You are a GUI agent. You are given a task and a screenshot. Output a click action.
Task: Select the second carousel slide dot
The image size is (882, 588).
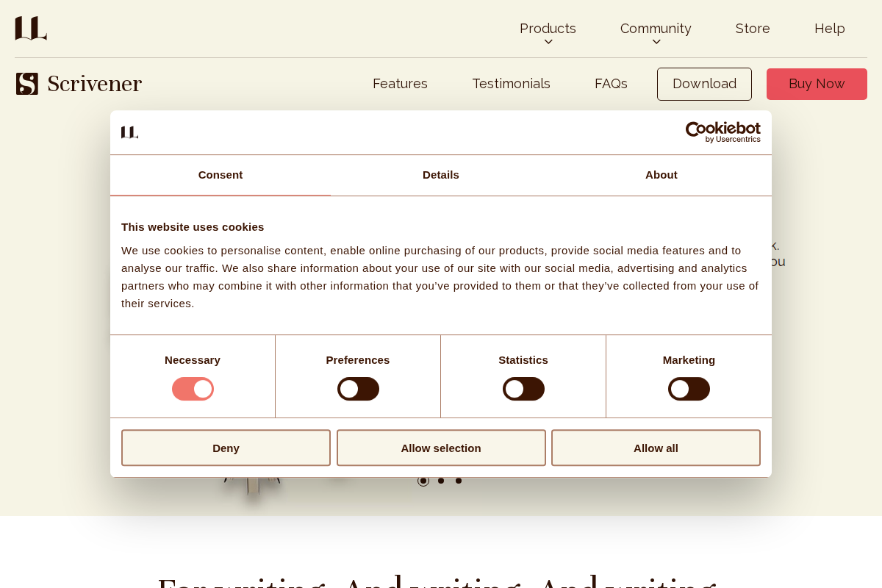click(441, 481)
